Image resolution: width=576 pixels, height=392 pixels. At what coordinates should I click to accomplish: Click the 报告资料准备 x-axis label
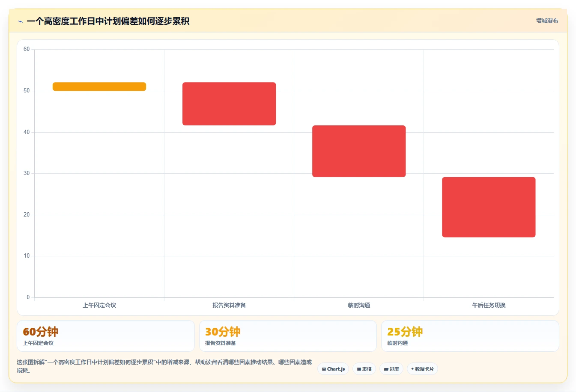[x=229, y=305]
